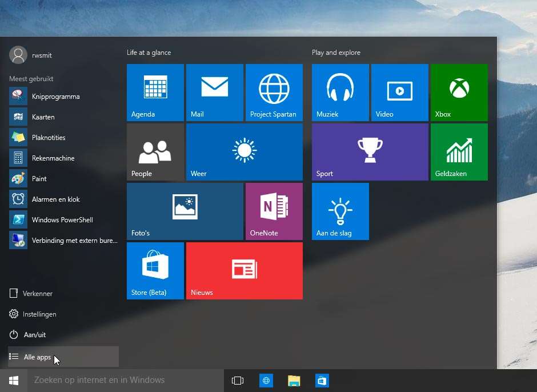Open Kaarten from the most used list
This screenshot has width=537, height=392.
point(63,117)
